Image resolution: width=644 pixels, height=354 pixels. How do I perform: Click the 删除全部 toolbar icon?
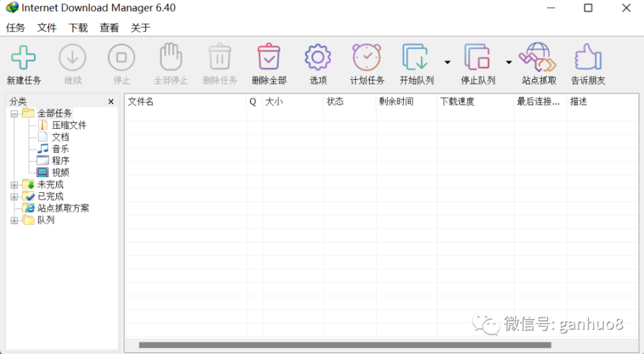point(269,57)
